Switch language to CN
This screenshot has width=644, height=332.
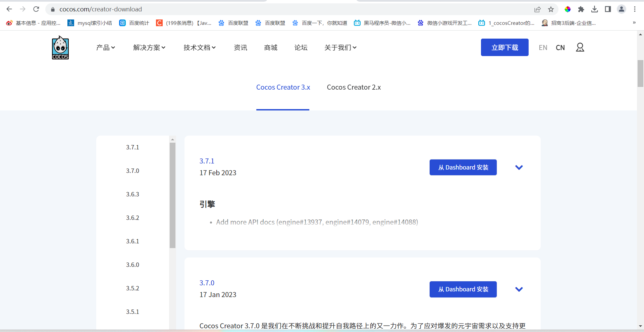pyautogui.click(x=560, y=48)
